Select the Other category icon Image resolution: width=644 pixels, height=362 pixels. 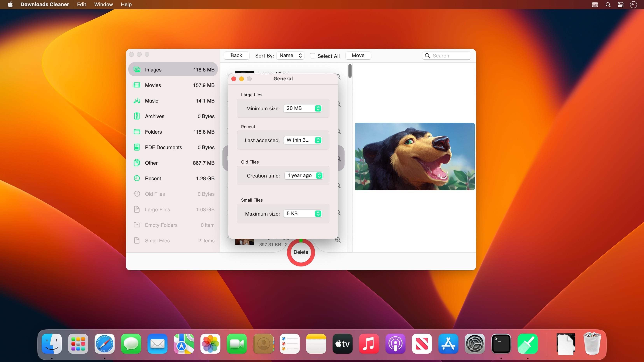(137, 163)
